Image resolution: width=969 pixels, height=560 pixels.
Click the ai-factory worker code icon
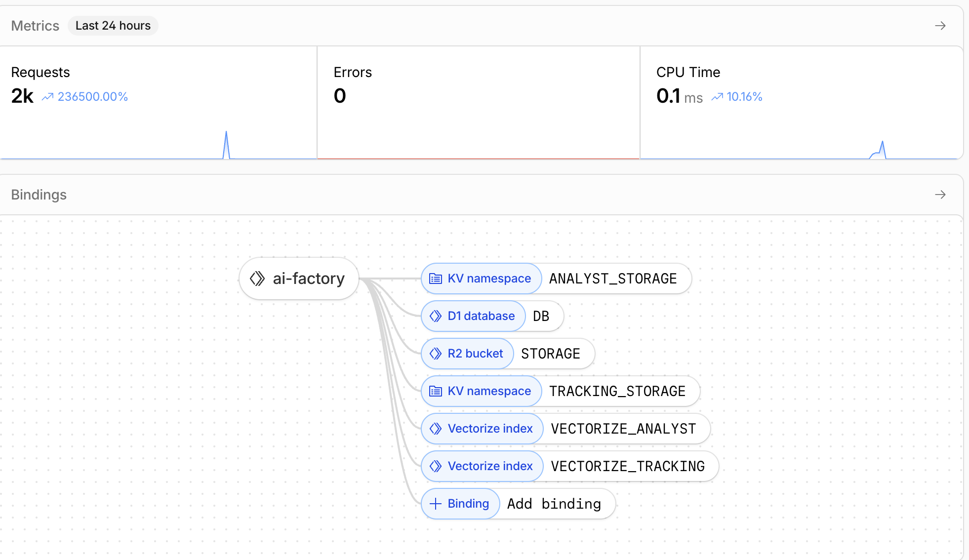coord(257,279)
